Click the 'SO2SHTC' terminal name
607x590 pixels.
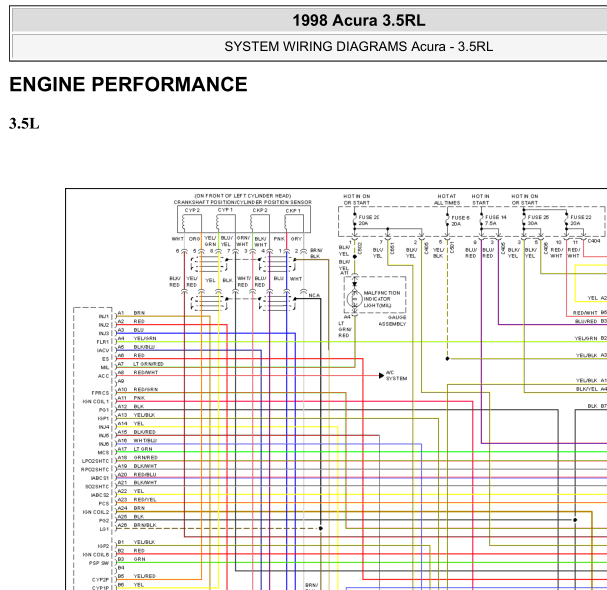(x=97, y=487)
